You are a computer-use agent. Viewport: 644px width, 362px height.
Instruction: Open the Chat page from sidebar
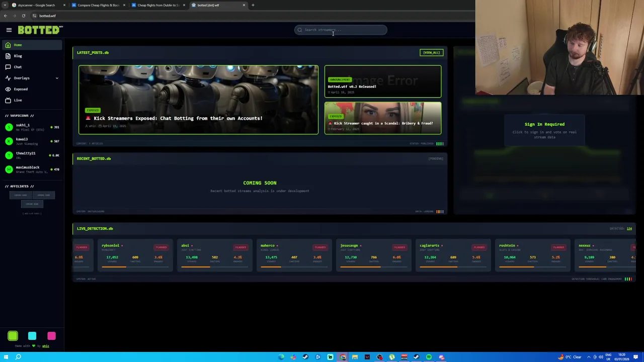tap(32, 67)
